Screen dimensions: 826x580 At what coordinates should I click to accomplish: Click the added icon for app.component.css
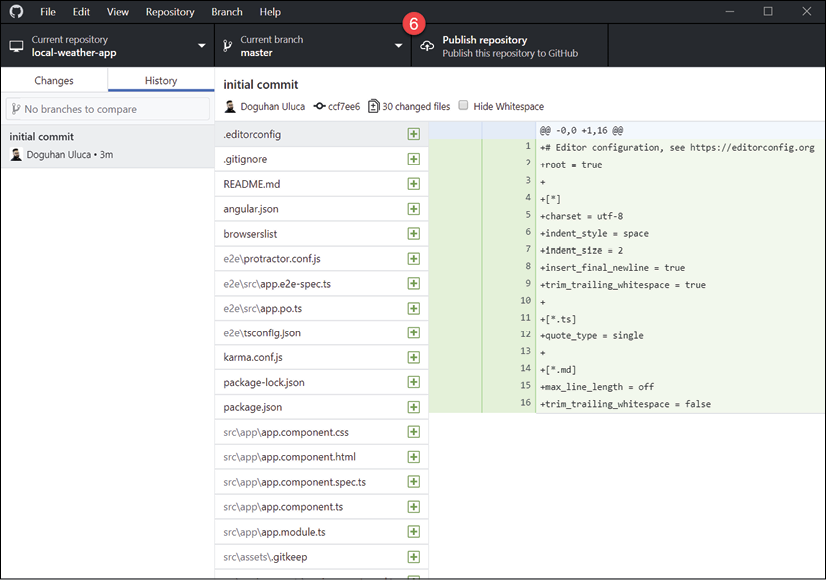pos(414,432)
